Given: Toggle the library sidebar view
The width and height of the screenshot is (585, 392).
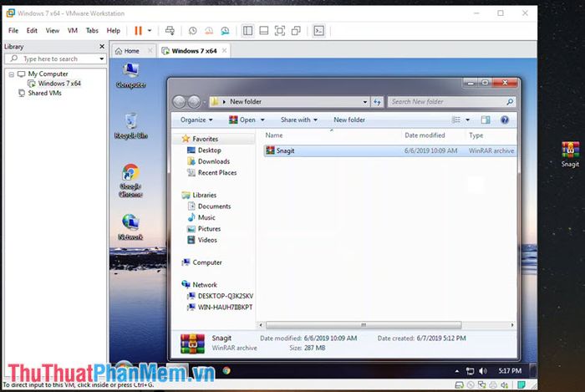Looking at the screenshot, I should point(247,31).
